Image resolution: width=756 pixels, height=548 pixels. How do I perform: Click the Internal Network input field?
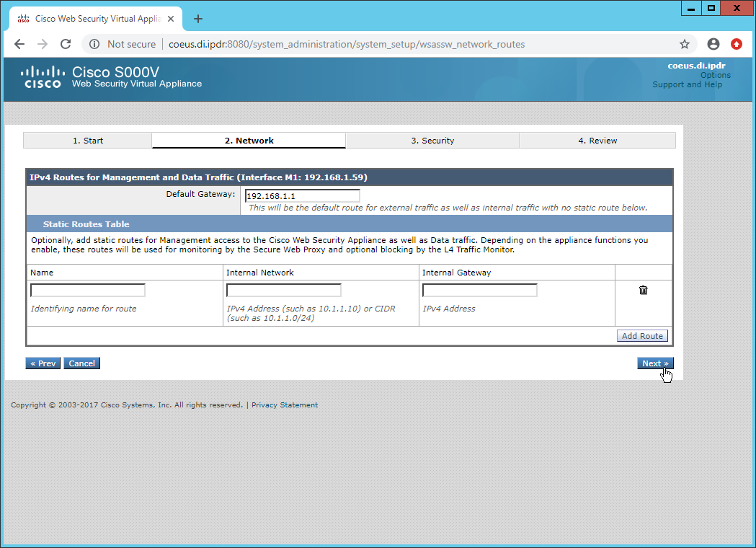283,290
